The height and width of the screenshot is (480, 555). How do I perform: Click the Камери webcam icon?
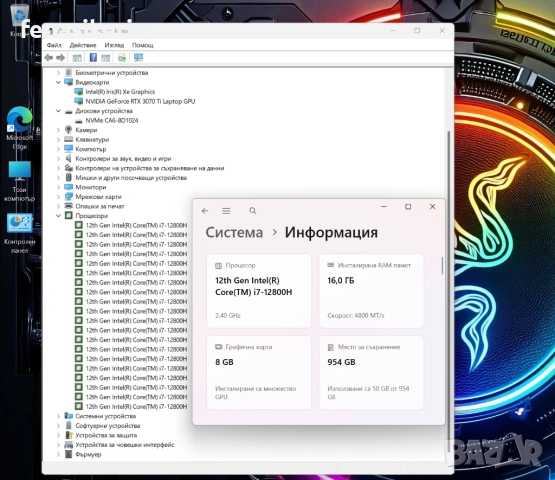pos(69,130)
